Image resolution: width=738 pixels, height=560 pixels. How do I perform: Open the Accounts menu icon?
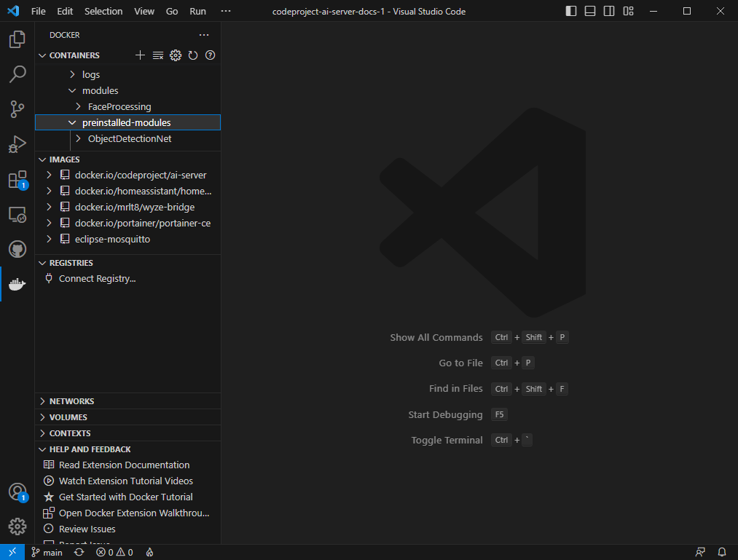17,492
